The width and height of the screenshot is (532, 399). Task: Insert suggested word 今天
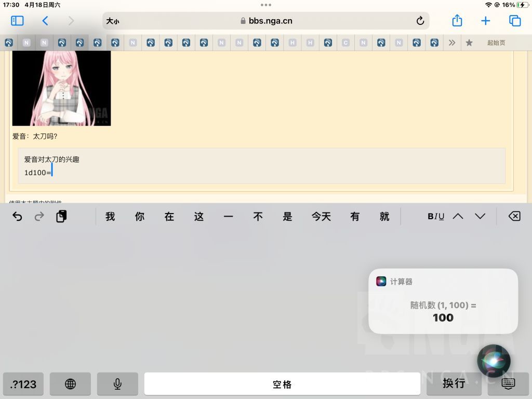pyautogui.click(x=321, y=217)
